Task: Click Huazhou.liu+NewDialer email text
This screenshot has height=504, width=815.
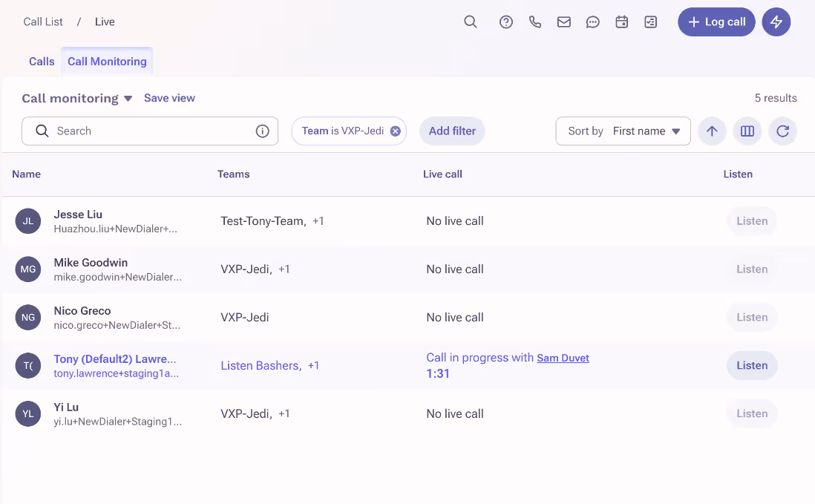Action: [115, 229]
